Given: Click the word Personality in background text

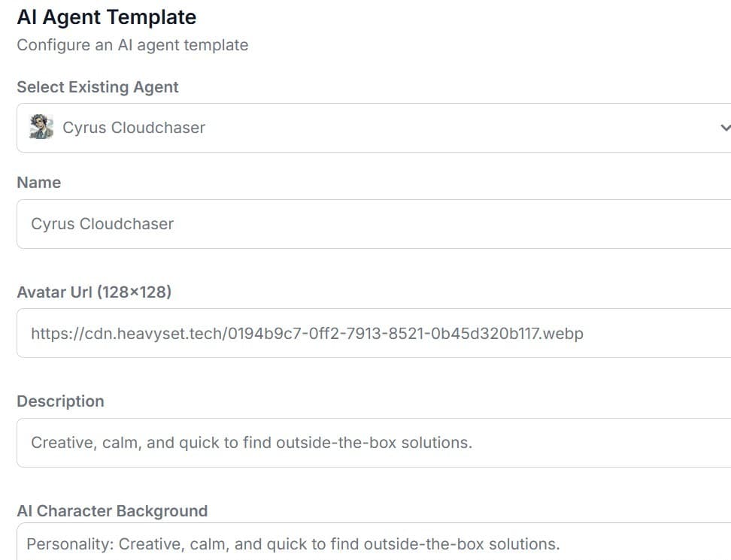Looking at the screenshot, I should tap(70, 544).
